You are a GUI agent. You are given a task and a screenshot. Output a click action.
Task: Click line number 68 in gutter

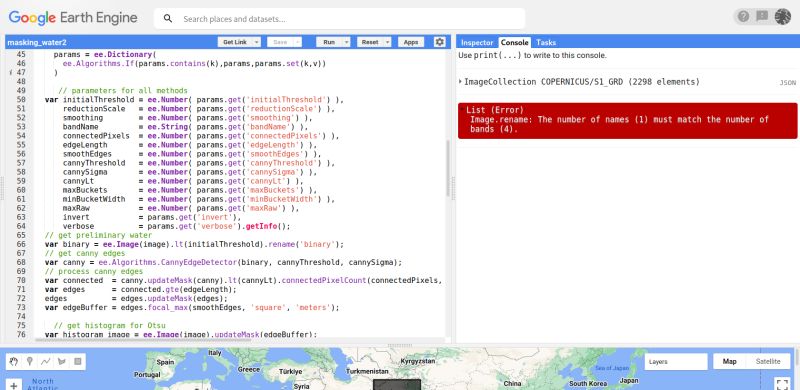[21, 262]
